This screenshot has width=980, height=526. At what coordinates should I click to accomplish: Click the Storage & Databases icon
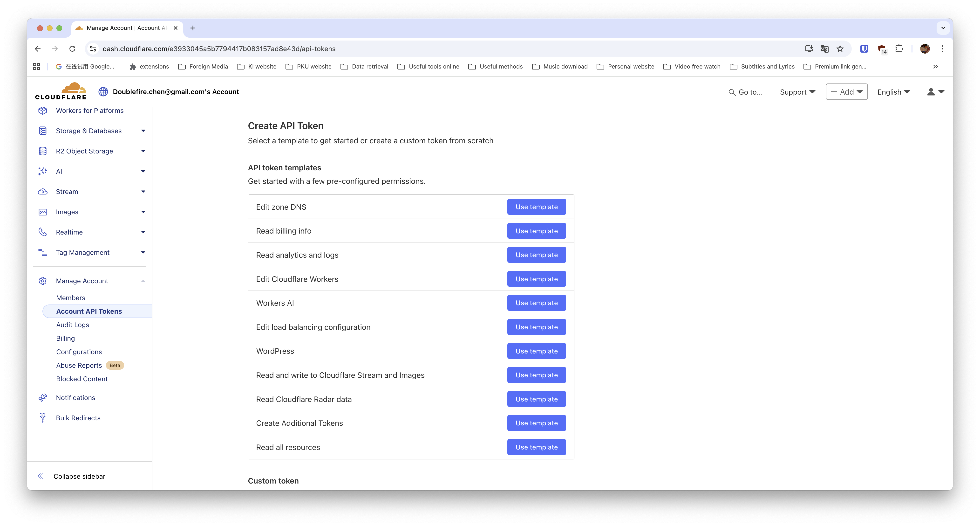coord(43,131)
